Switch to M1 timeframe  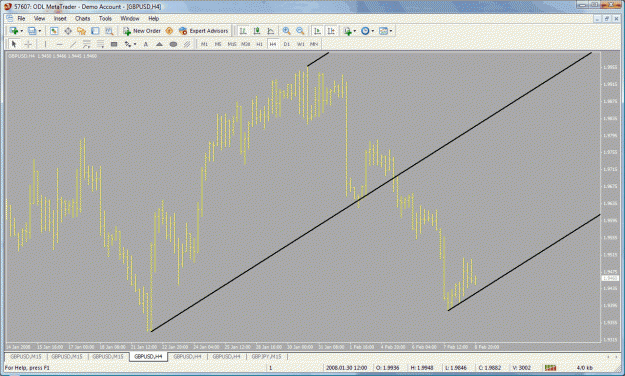(204, 44)
